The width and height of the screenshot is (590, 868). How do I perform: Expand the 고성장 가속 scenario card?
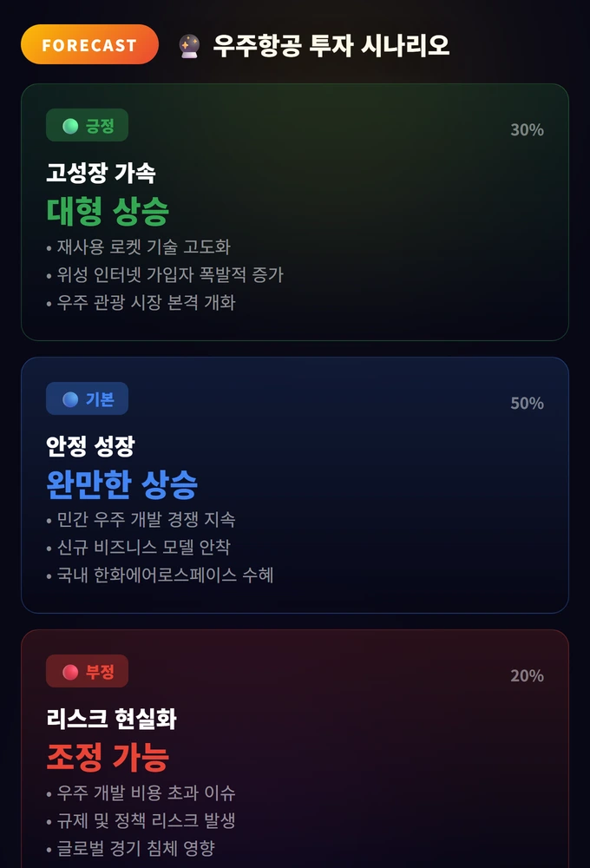pyautogui.click(x=295, y=213)
